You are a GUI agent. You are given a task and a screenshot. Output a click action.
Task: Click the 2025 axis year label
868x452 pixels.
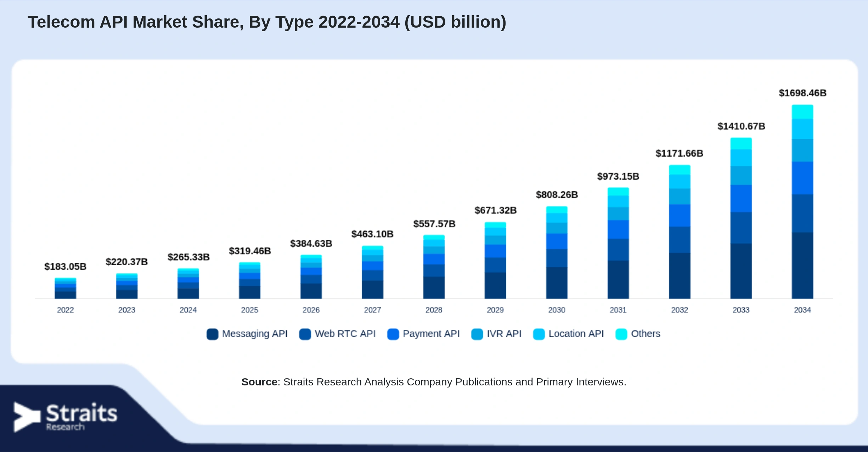pyautogui.click(x=250, y=310)
